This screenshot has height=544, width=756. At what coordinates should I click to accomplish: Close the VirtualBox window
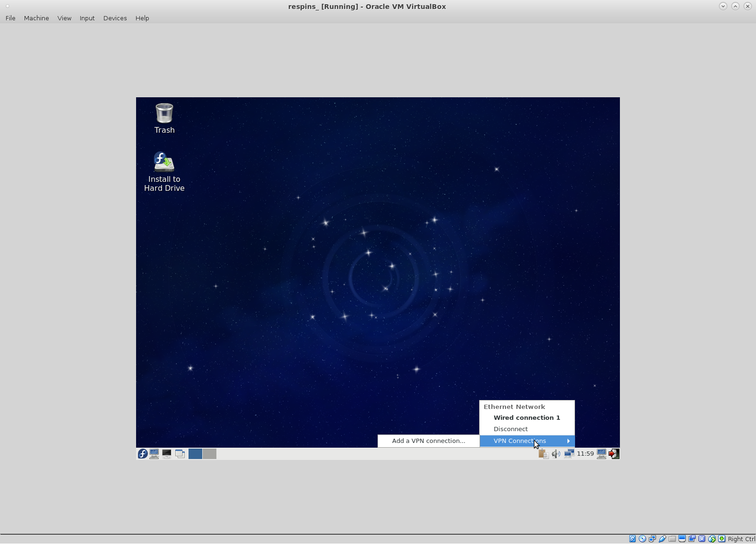point(747,6)
